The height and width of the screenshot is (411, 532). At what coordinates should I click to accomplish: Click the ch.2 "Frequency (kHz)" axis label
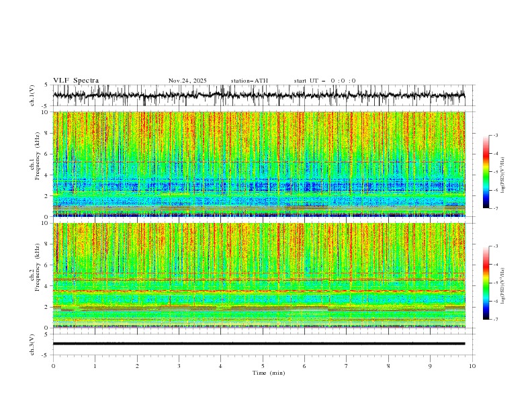(x=38, y=267)
